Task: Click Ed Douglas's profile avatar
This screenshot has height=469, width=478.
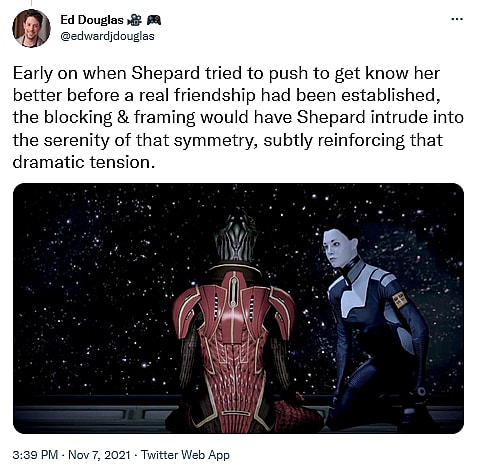Action: 31,28
